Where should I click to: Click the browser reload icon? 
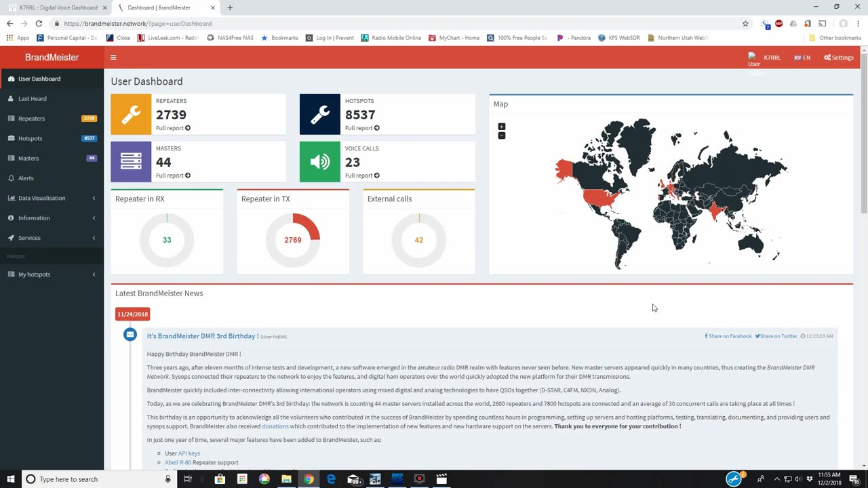(39, 23)
